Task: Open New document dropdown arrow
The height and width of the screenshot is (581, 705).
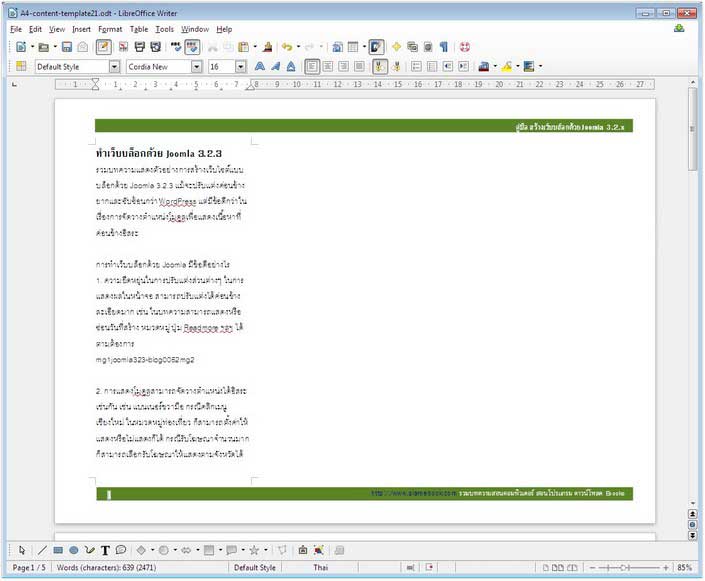Action: pos(32,47)
